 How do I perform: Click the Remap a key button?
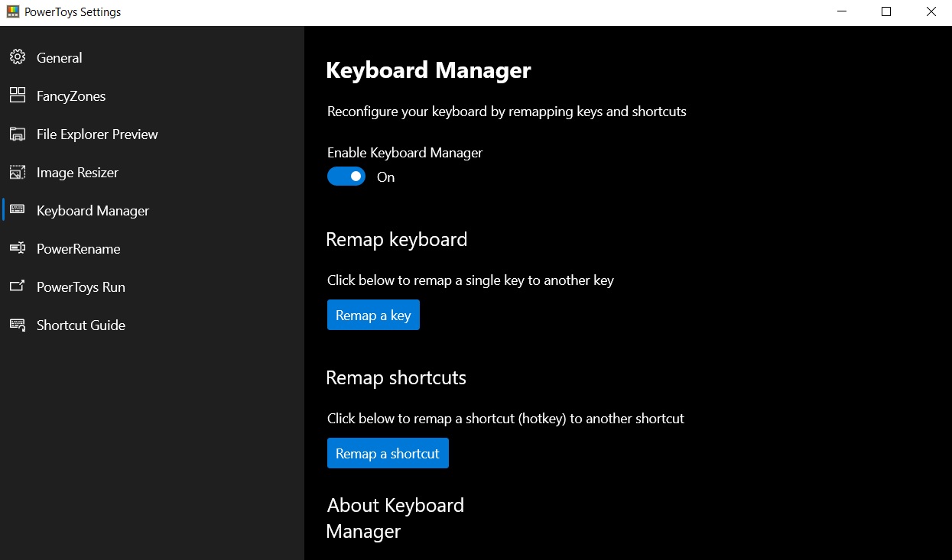pyautogui.click(x=373, y=315)
